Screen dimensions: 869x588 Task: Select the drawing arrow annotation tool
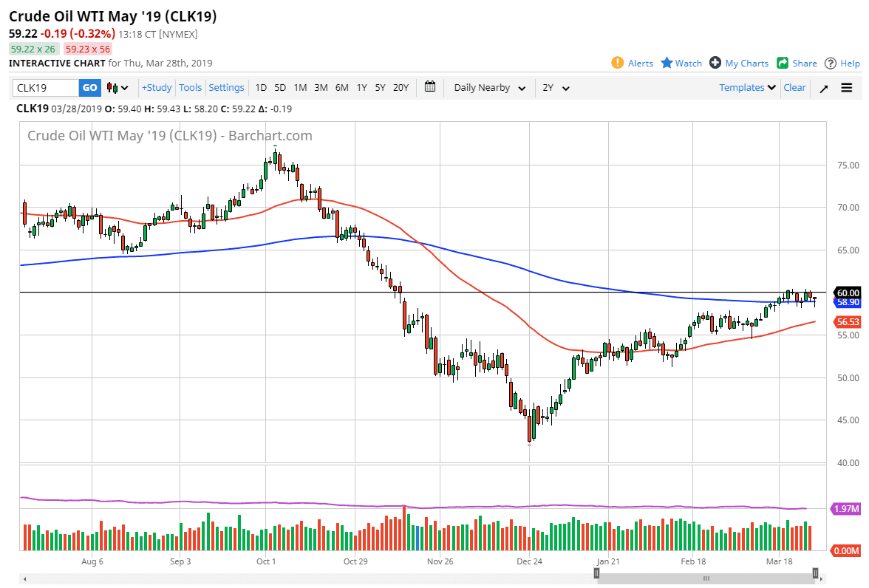(823, 87)
